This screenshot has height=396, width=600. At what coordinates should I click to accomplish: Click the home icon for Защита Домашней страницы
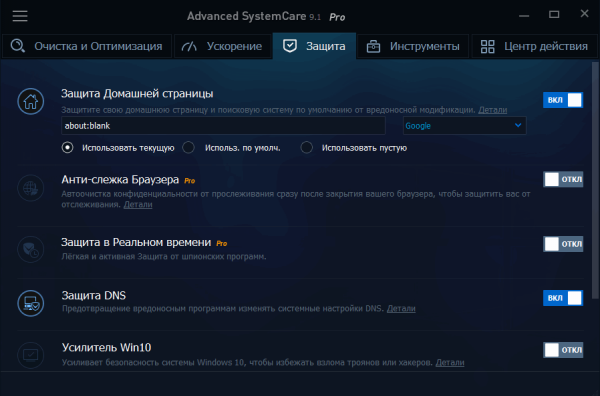[x=31, y=101]
